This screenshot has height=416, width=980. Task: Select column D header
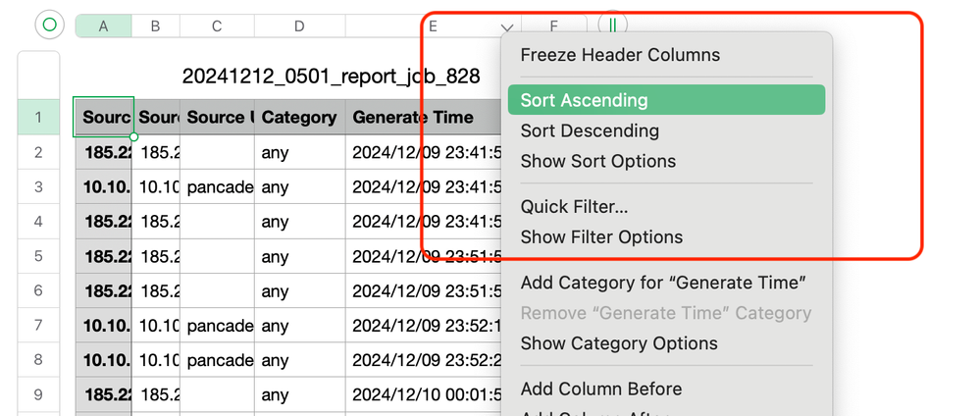pyautogui.click(x=299, y=26)
